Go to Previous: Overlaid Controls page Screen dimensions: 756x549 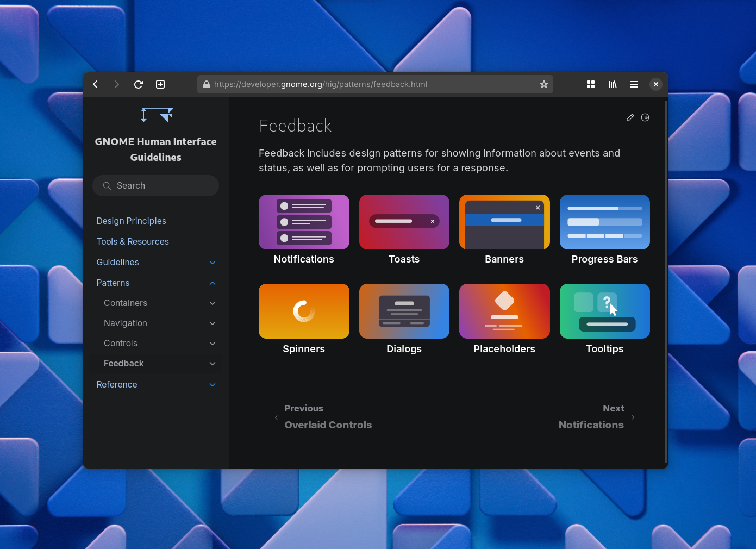tap(328, 417)
